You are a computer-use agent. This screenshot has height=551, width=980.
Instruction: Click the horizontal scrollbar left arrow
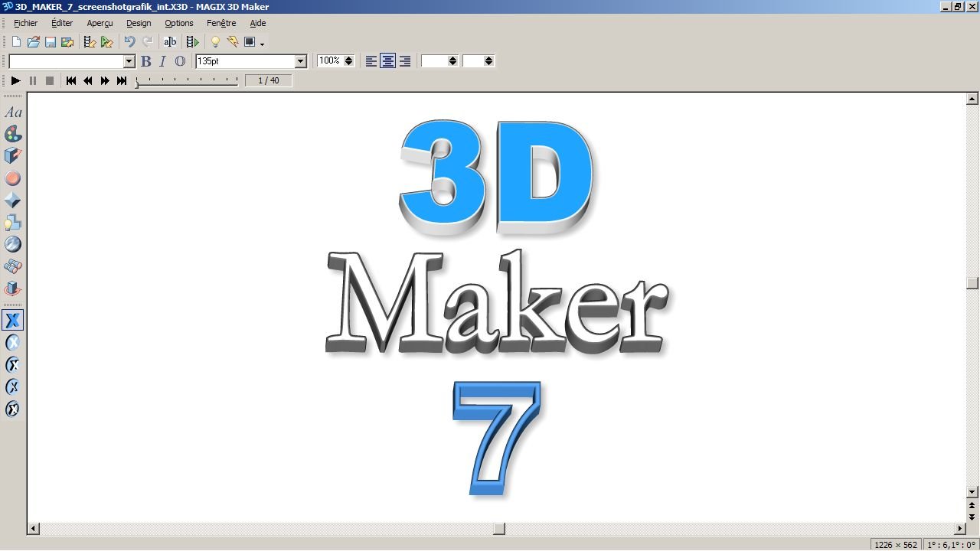tap(33, 529)
